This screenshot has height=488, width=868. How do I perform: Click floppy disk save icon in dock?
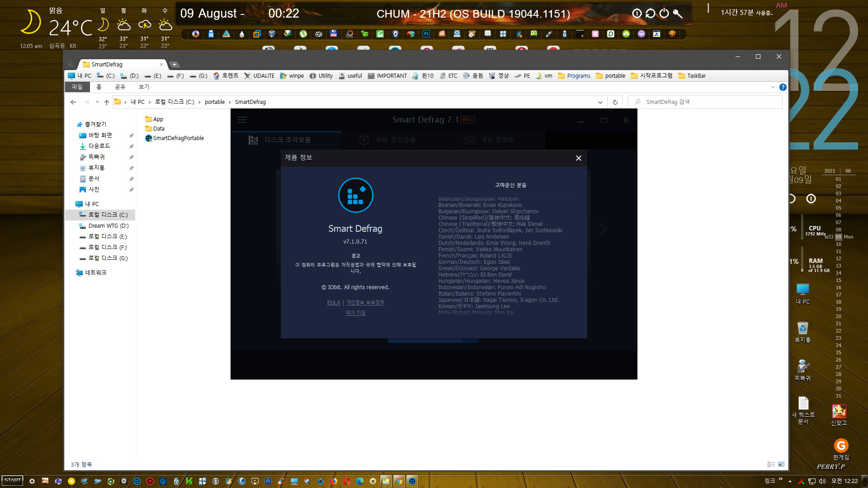coord(334,33)
